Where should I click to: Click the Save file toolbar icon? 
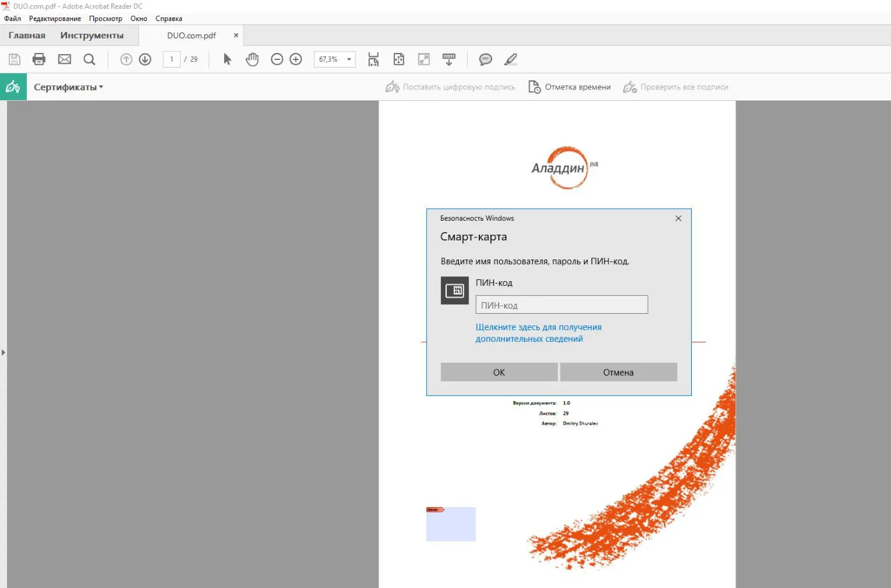tap(15, 59)
